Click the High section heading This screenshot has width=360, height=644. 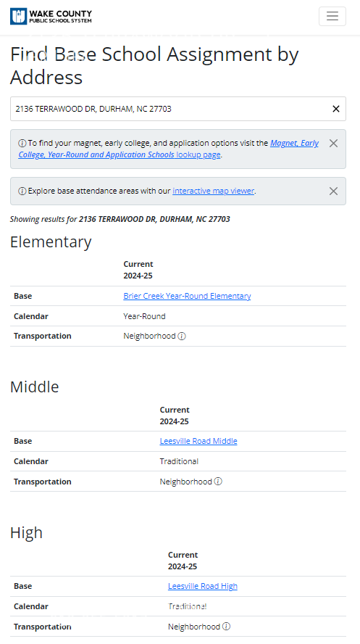click(26, 532)
